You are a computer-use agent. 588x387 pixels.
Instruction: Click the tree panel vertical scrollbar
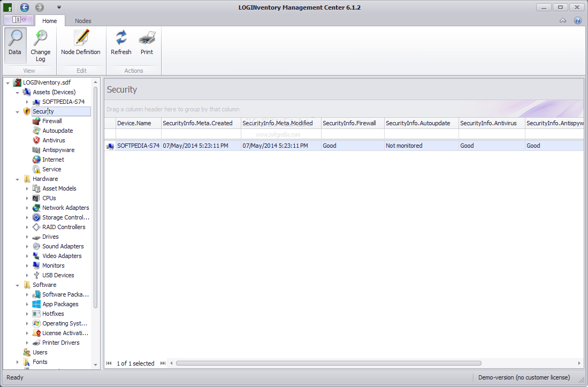click(x=95, y=198)
